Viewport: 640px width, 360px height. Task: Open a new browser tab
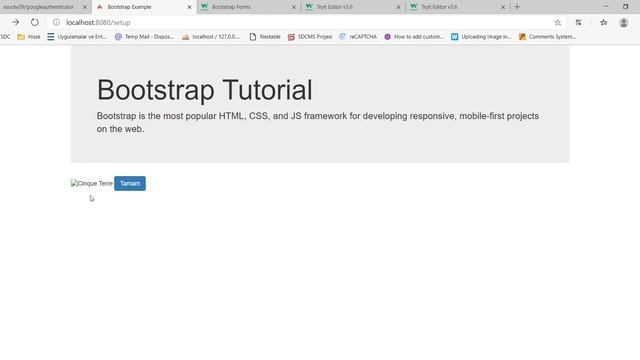click(x=517, y=7)
